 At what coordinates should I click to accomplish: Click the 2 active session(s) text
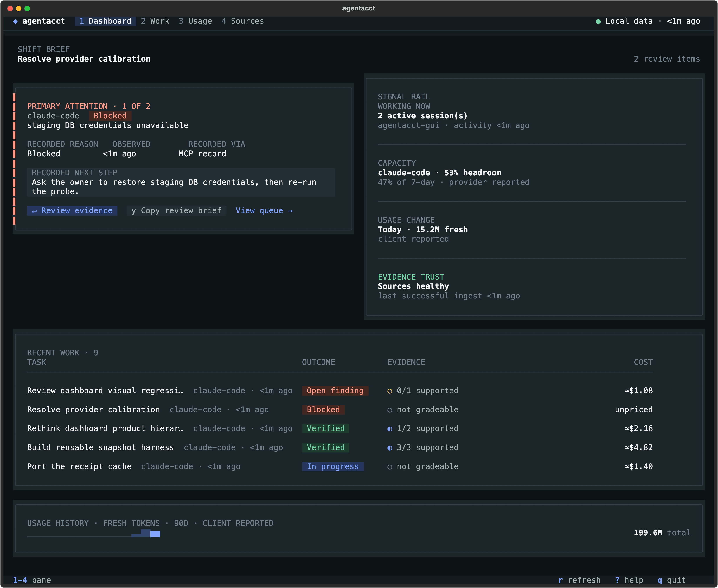(423, 116)
